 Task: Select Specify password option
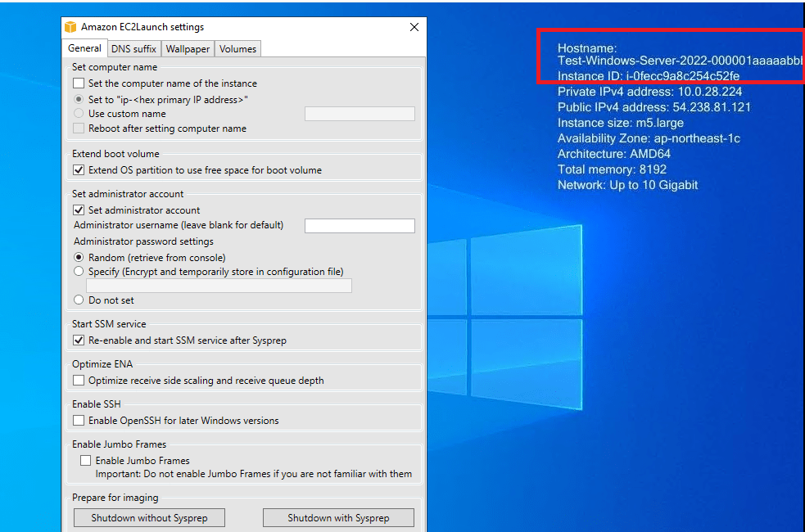point(79,272)
